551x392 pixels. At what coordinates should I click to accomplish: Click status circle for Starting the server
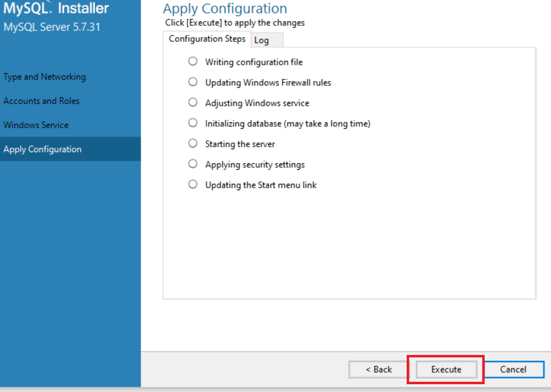click(193, 143)
